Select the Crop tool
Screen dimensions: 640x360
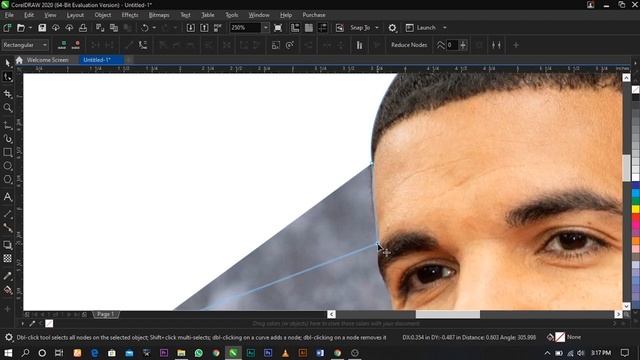click(x=7, y=93)
